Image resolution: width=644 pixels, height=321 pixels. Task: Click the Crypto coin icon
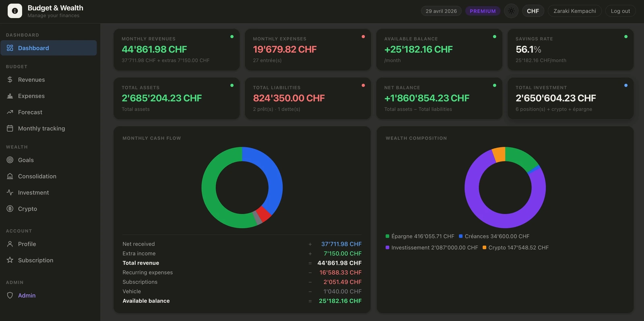click(x=10, y=209)
